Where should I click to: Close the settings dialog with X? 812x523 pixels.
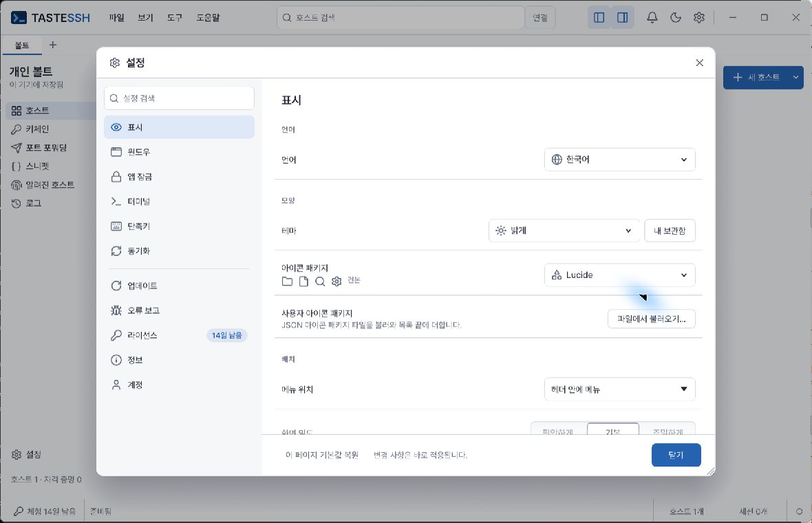coord(699,63)
